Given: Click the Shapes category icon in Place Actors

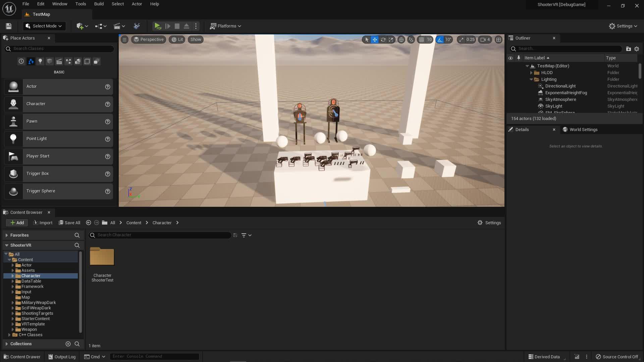Looking at the screenshot, I should [50, 61].
